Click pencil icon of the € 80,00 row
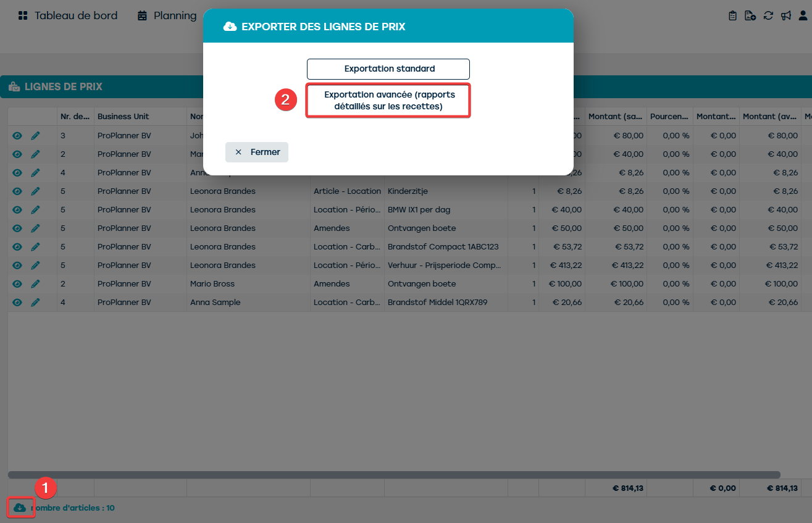The height and width of the screenshot is (523, 812). tap(35, 136)
